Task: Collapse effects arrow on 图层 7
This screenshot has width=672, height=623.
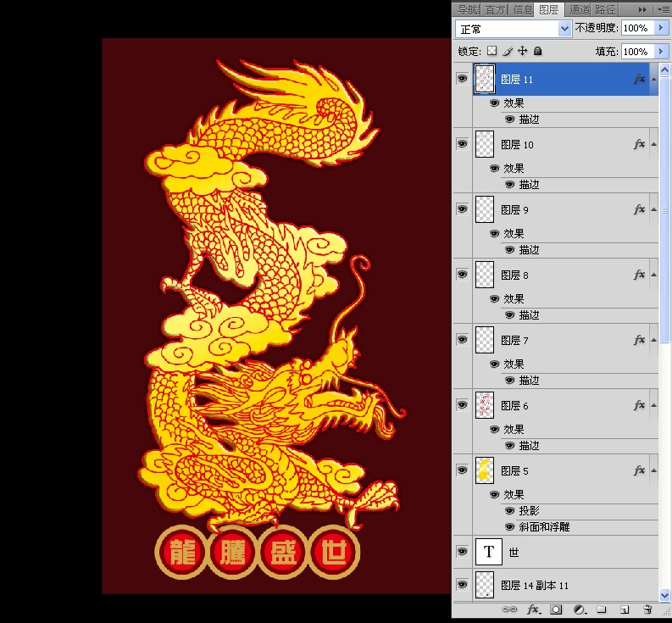Action: (653, 340)
